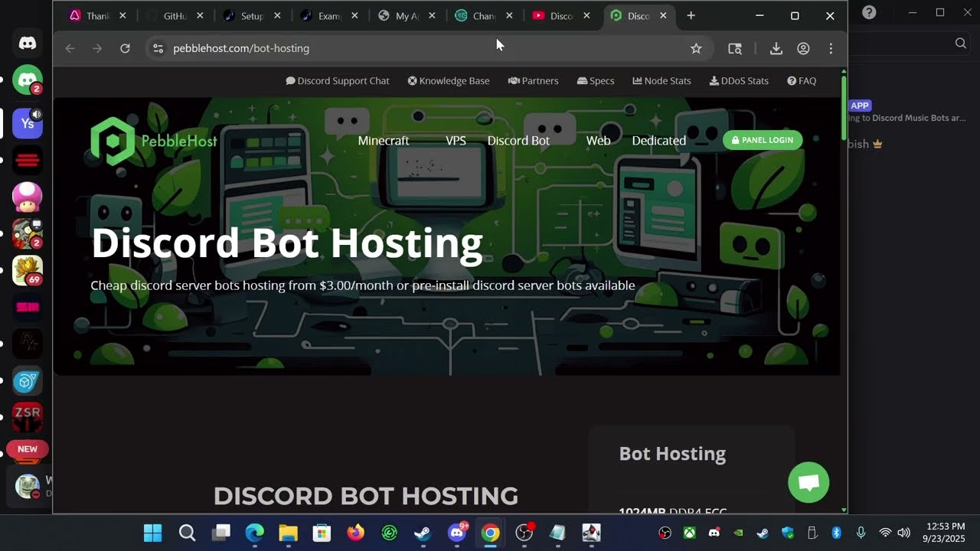
Task: Select the server icon with 69 badge
Action: pos(28,271)
